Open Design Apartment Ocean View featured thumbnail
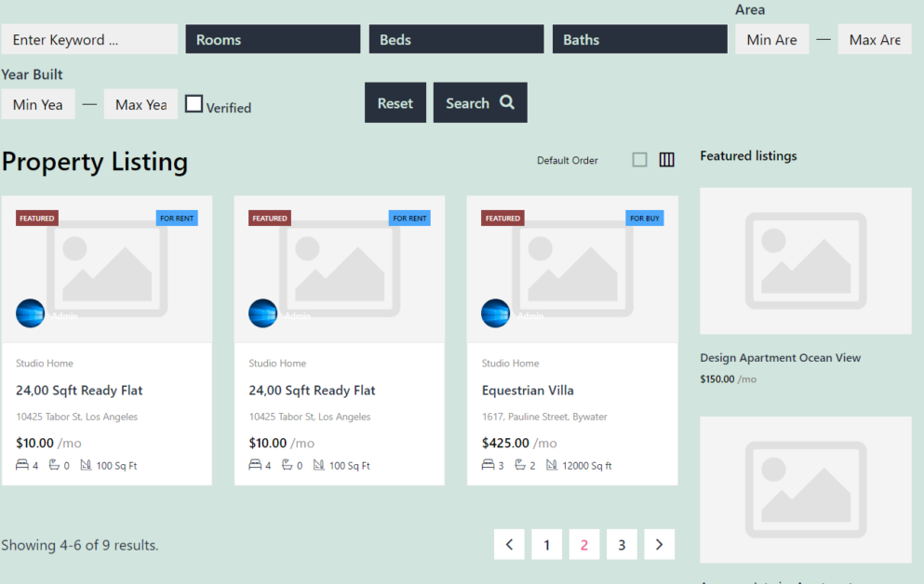The width and height of the screenshot is (924, 584). click(x=805, y=261)
